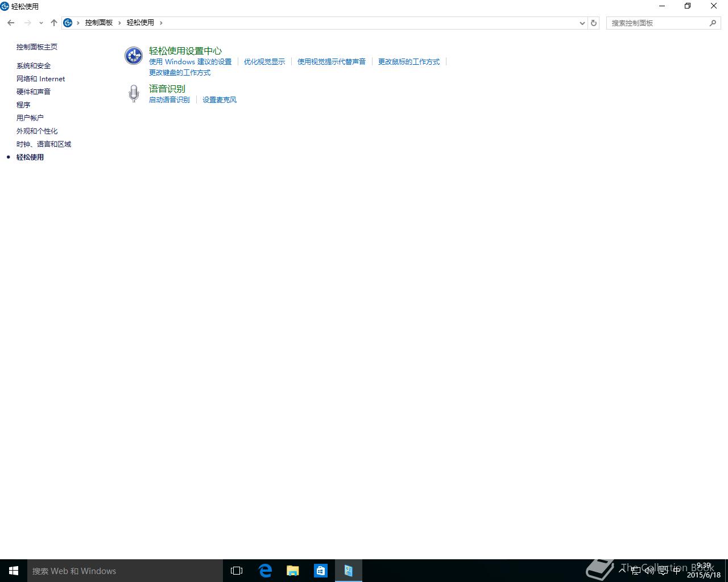Open 时钟、语言和区域 category
This screenshot has width=728, height=582.
(44, 144)
